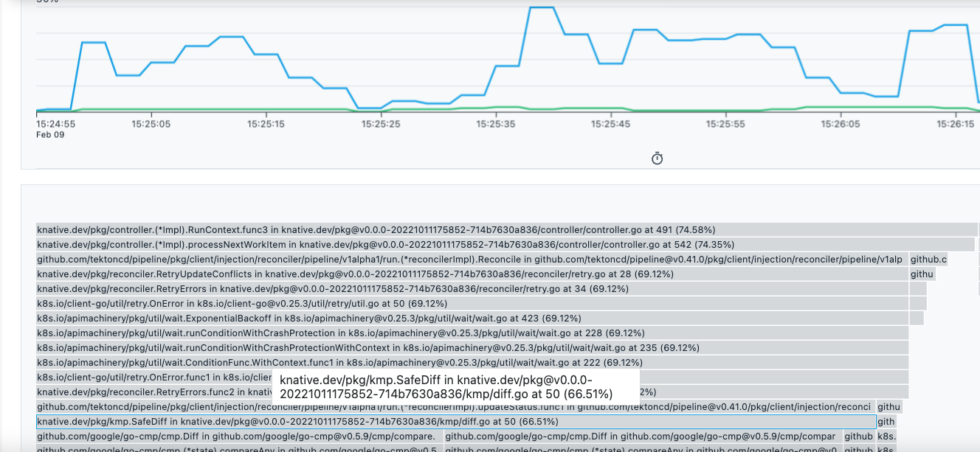
Task: Select the processNextWorkItem frame
Action: click(295, 244)
